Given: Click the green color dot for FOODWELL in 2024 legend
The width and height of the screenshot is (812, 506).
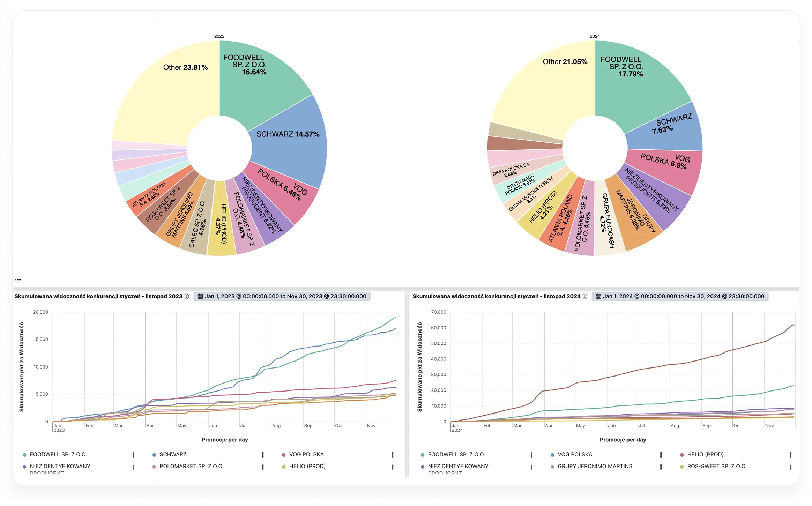Looking at the screenshot, I should pos(423,455).
